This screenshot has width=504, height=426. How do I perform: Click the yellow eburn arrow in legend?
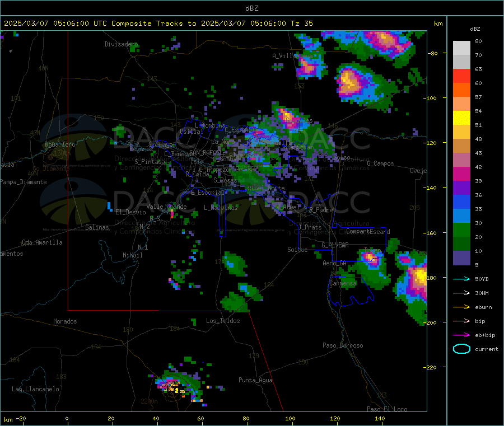[461, 307]
